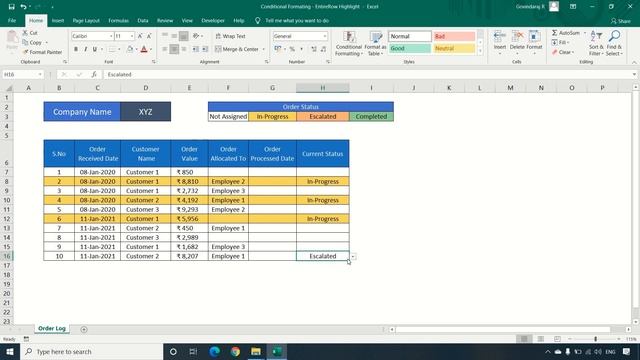Expand the Name Box dropdown
Image resolution: width=640 pixels, height=360 pixels.
[40, 74]
